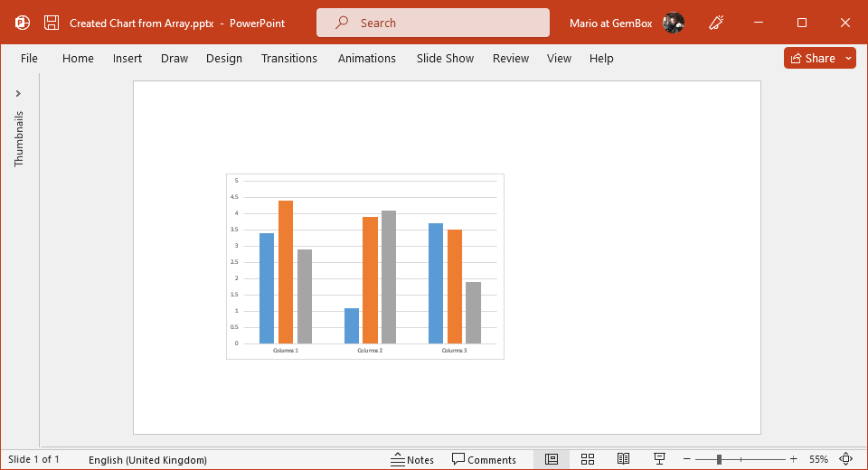The height and width of the screenshot is (470, 868).
Task: Switch to Reading View
Action: pos(623,459)
